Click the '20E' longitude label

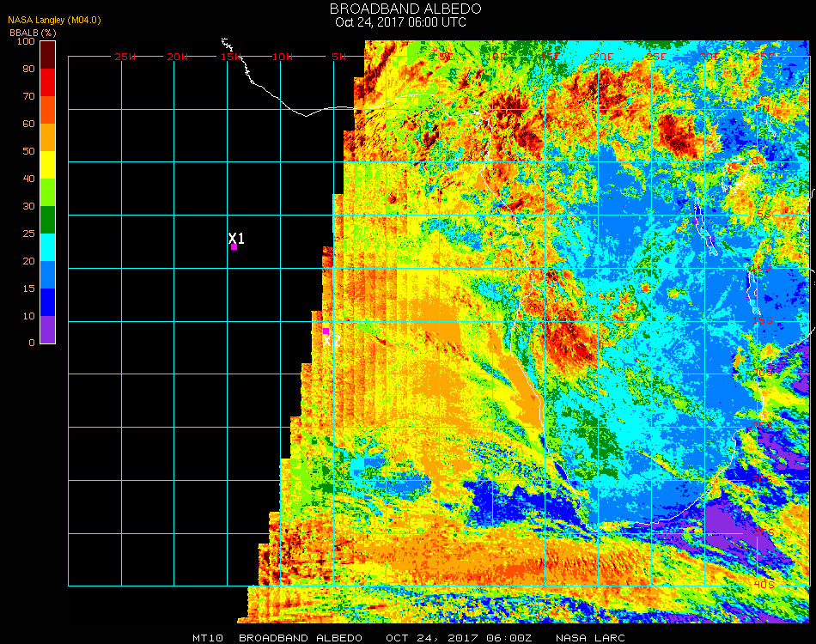coord(603,57)
